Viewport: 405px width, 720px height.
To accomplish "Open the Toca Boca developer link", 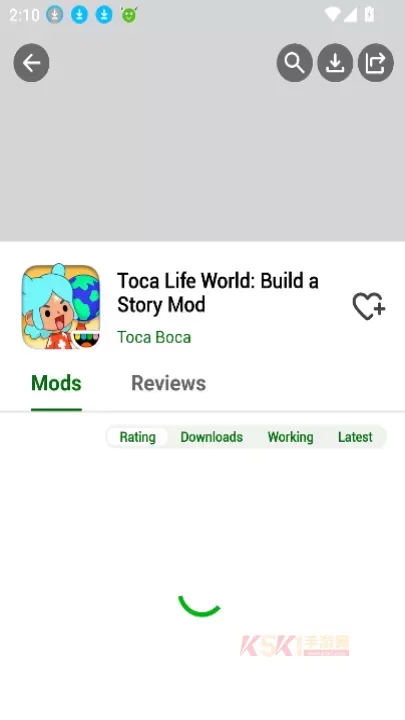I will tap(154, 337).
